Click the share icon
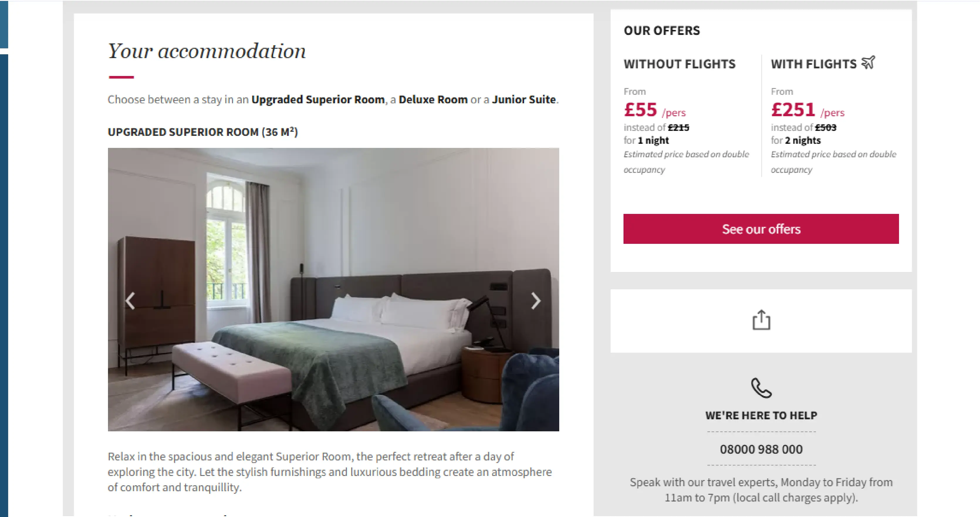980x517 pixels. coord(761,320)
